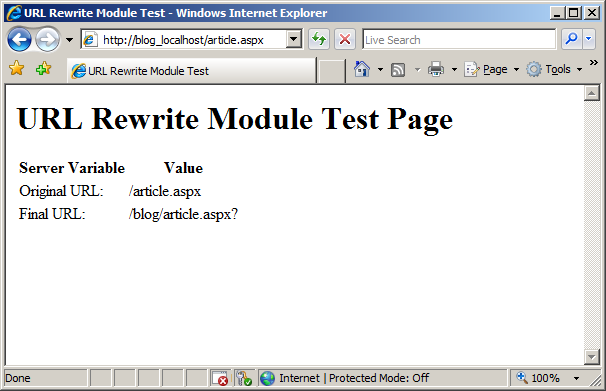The image size is (606, 391).
Task: Click the RSS Feeds icon
Action: 398,70
